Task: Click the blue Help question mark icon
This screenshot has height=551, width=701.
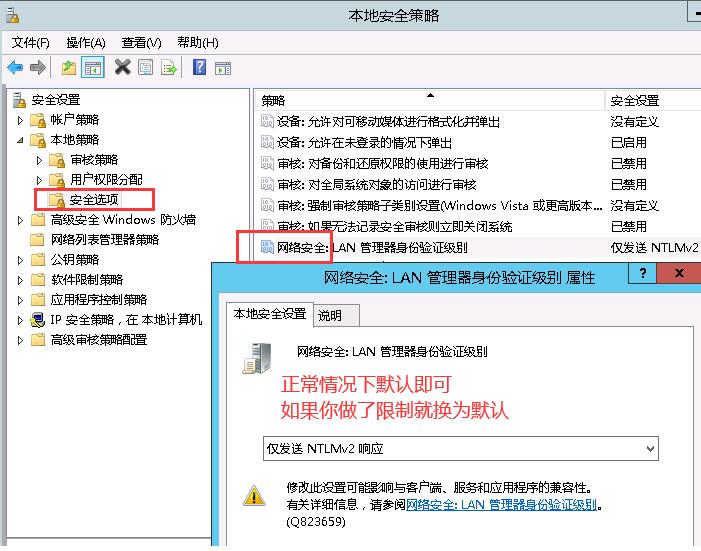Action: click(x=199, y=68)
